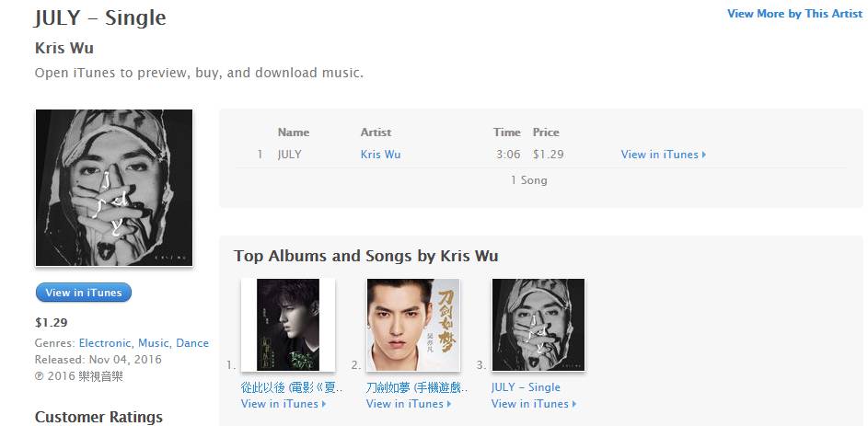This screenshot has width=868, height=426.
Task: Click the JULY song name in track list
Action: [290, 155]
